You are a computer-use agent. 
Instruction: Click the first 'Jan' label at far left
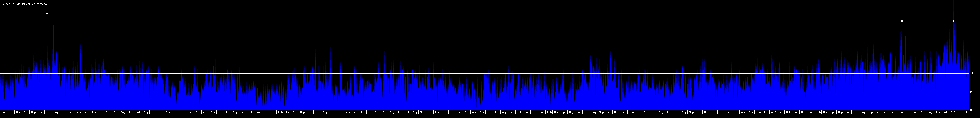[x=4, y=112]
